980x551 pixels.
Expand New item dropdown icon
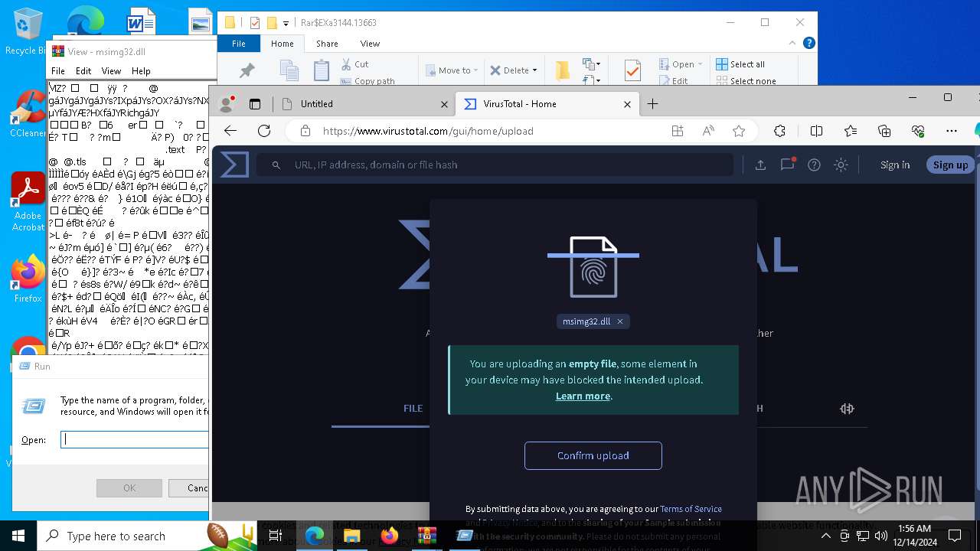590,64
